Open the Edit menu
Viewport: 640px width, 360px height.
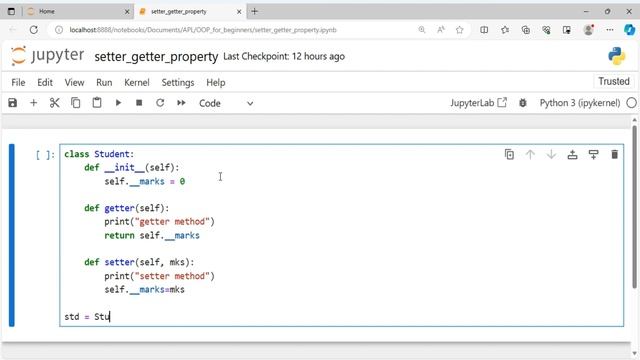click(x=45, y=82)
